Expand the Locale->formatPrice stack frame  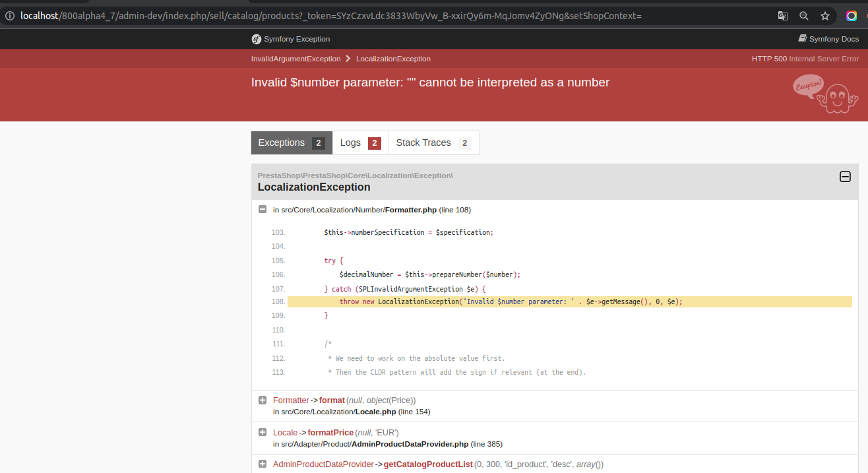tap(263, 432)
